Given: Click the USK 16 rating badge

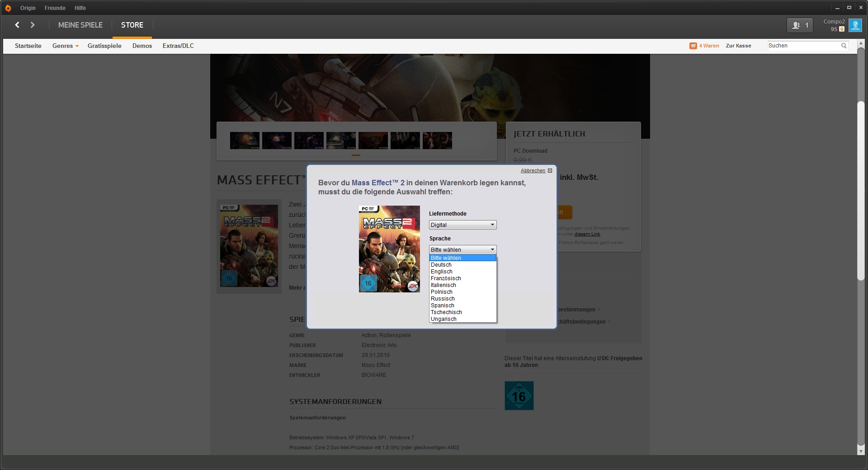Looking at the screenshot, I should pyautogui.click(x=519, y=395).
